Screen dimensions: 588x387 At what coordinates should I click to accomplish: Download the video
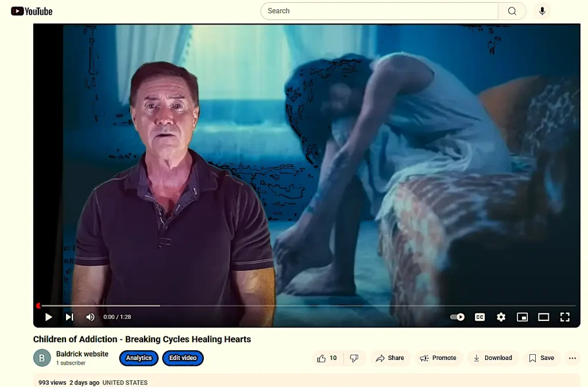[x=493, y=358]
